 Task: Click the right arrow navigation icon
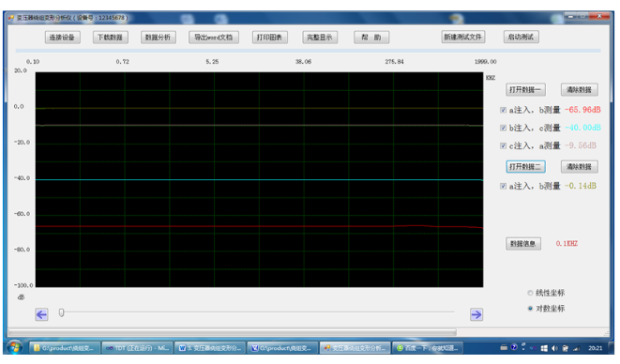point(476,314)
